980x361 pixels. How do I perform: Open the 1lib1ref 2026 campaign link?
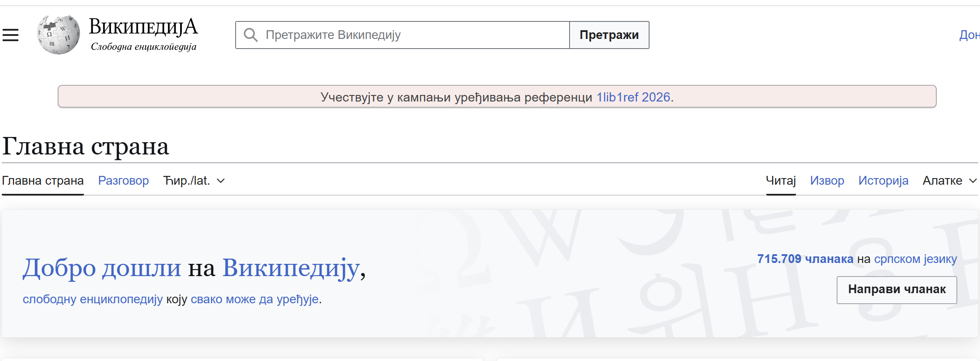coord(633,97)
